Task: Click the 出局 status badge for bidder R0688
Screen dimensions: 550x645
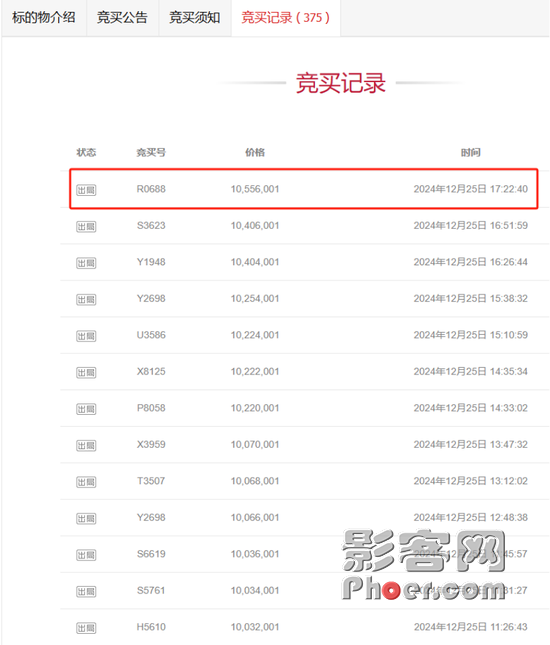Action: point(86,190)
